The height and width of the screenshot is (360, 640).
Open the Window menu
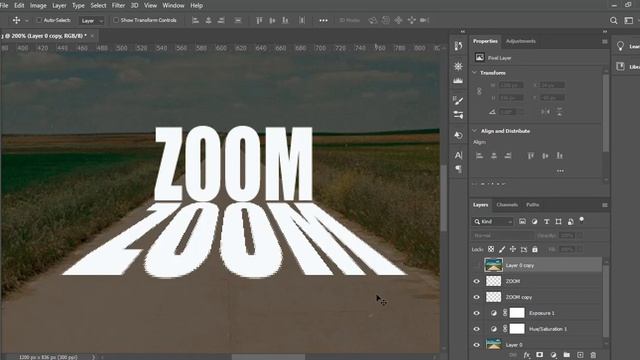[x=173, y=6]
